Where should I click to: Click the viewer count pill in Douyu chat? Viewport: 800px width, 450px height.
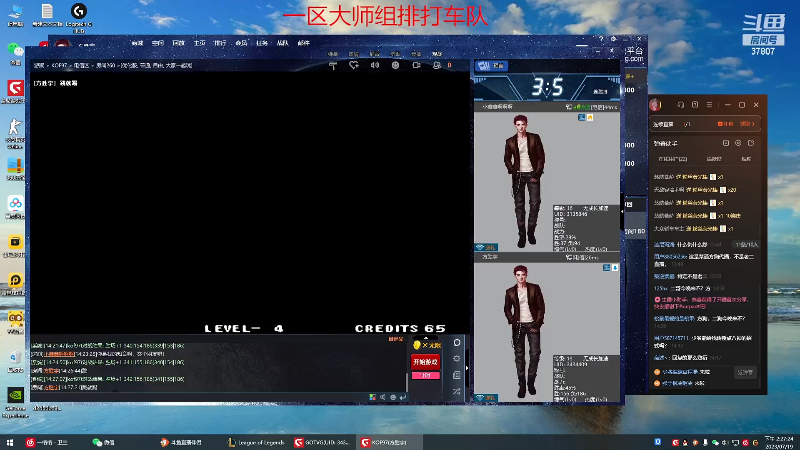point(747,244)
